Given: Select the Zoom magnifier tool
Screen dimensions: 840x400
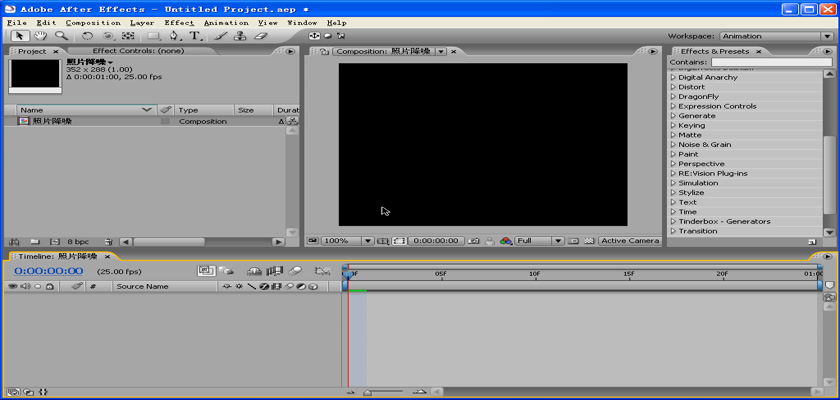Looking at the screenshot, I should pos(61,36).
